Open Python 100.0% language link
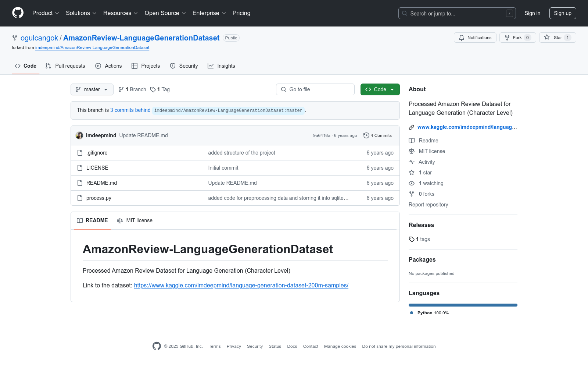Viewport: 588px width, 368px height. point(429,313)
